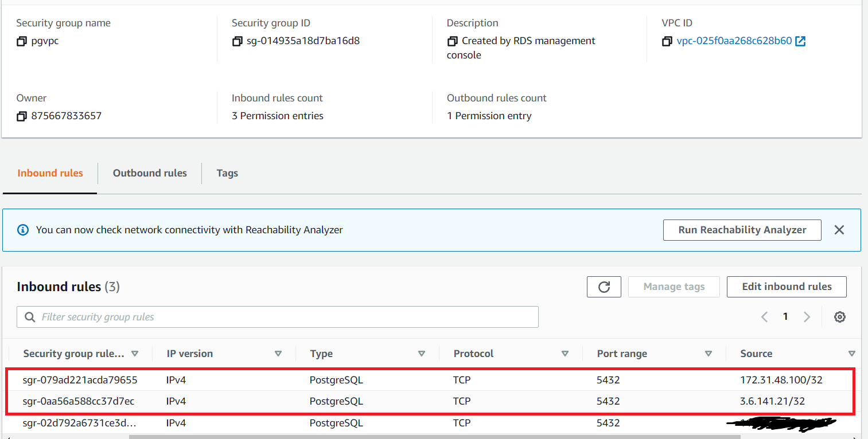
Task: Click Run Reachability Analyzer button
Action: [742, 230]
